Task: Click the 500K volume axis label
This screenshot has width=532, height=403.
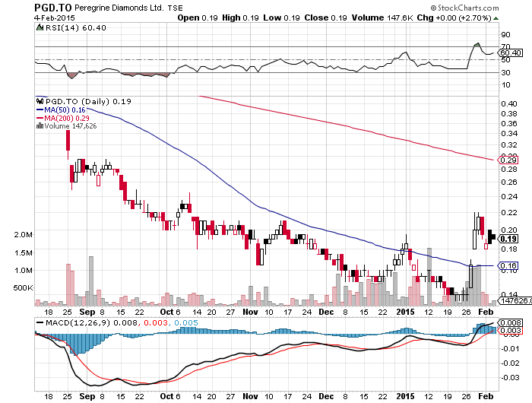Action: point(23,288)
